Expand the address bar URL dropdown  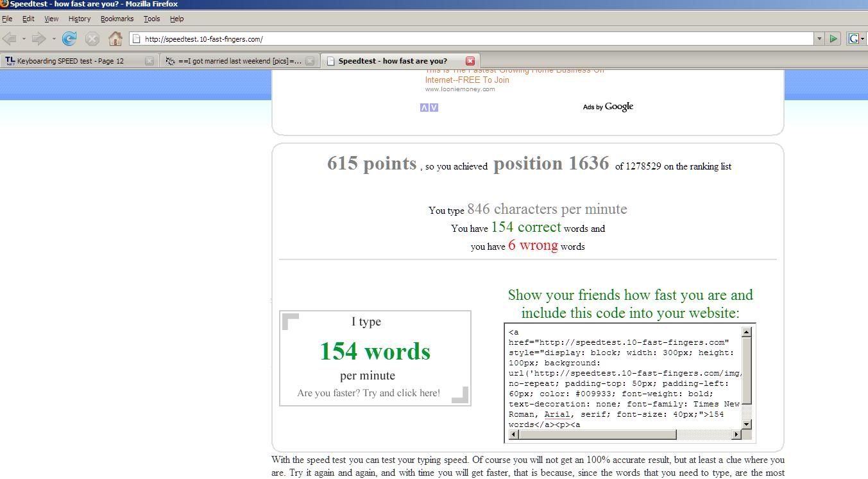(819, 39)
